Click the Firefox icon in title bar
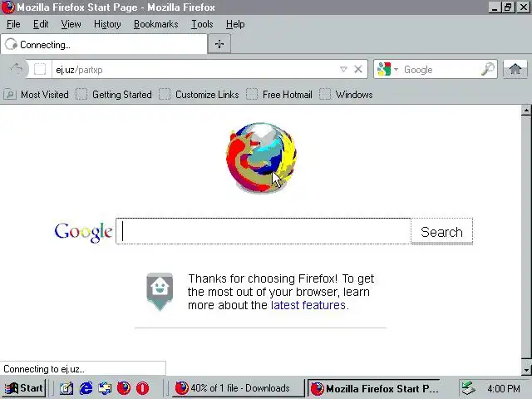 (x=8, y=7)
